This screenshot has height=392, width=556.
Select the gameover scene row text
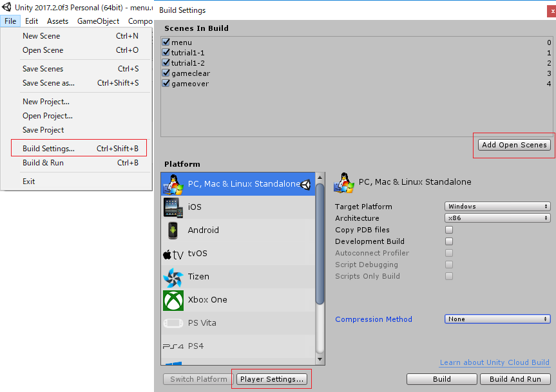pos(190,84)
